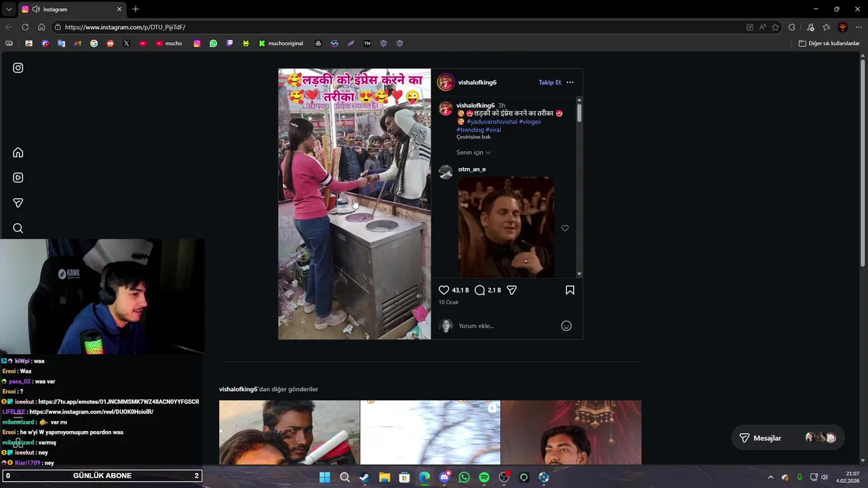Open the WhatsApp bookmark in favorites bar
868x488 pixels.
[213, 43]
